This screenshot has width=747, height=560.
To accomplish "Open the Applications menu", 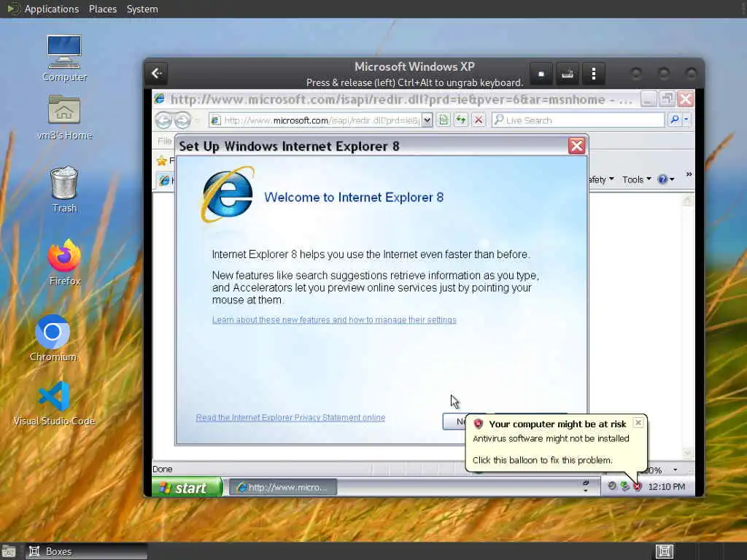I will coord(52,9).
